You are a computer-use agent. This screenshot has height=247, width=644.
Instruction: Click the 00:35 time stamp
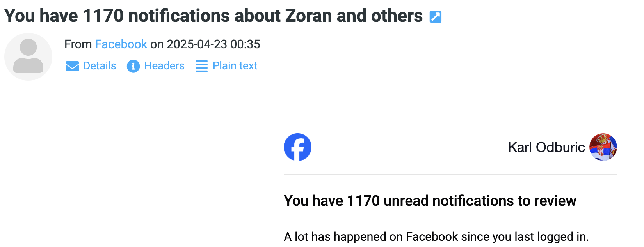pyautogui.click(x=245, y=44)
